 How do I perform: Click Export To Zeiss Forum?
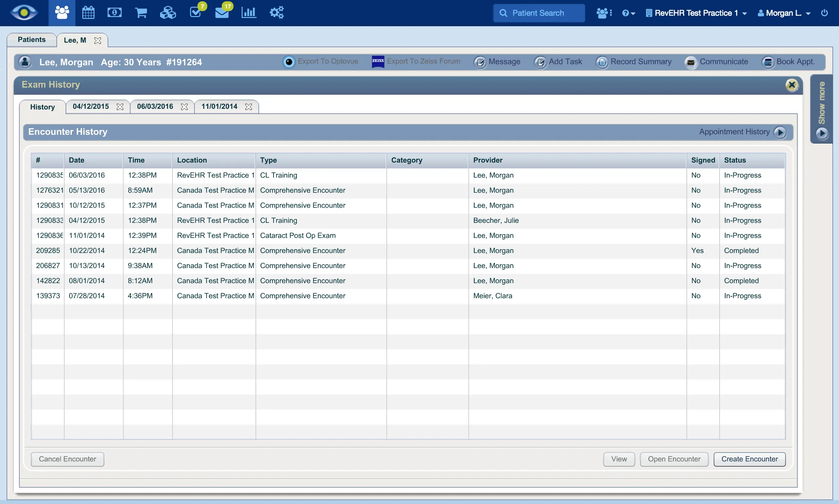[x=416, y=62]
